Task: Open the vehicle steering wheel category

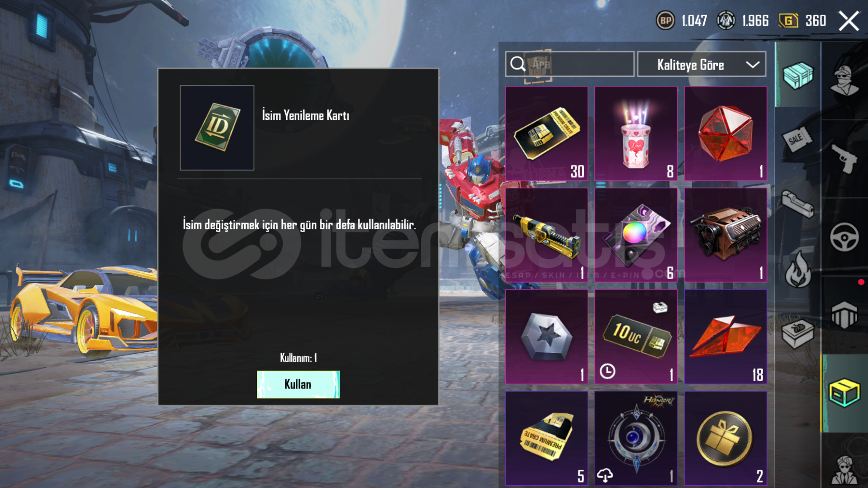Action: (x=844, y=237)
